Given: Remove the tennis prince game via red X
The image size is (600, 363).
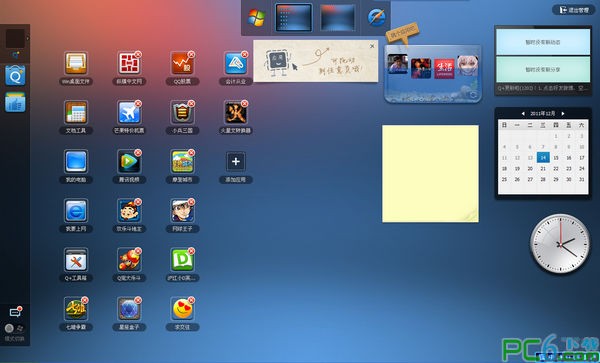Looking at the screenshot, I should click(191, 202).
